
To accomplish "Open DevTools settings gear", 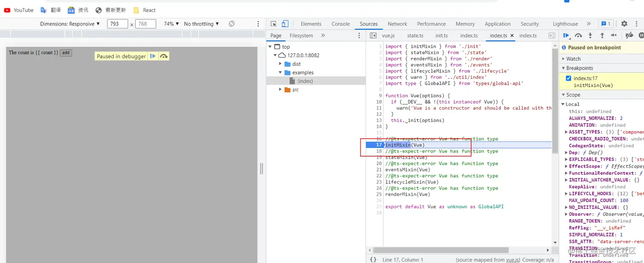I will point(624,24).
